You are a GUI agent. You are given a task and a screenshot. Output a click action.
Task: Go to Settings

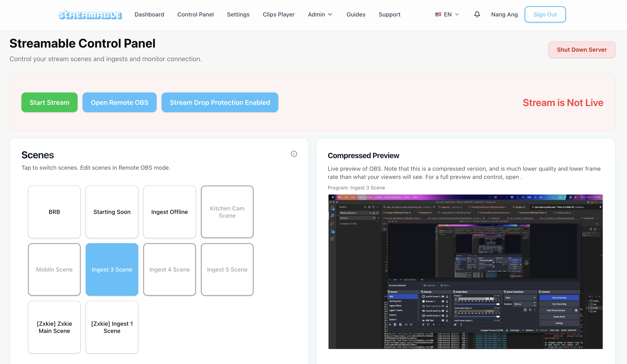[238, 14]
